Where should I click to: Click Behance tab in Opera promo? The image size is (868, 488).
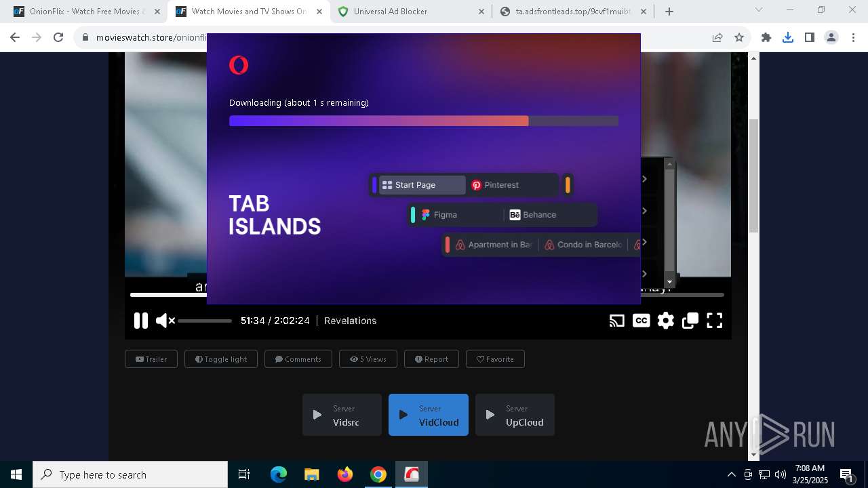[x=551, y=215]
